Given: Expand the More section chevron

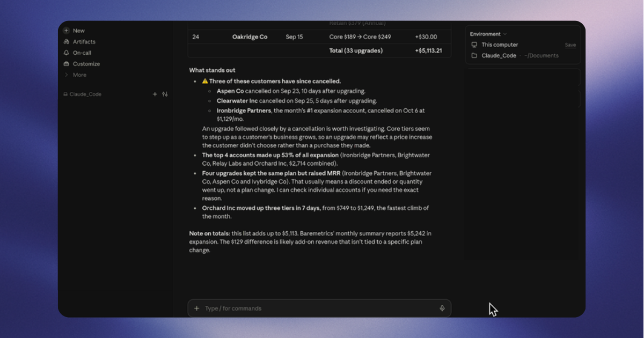Looking at the screenshot, I should [66, 75].
